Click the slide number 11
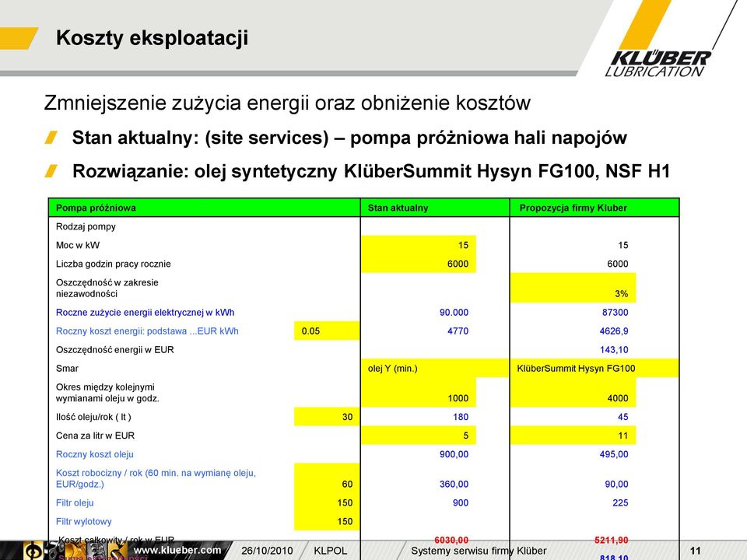The height and width of the screenshot is (560, 747). tap(696, 551)
